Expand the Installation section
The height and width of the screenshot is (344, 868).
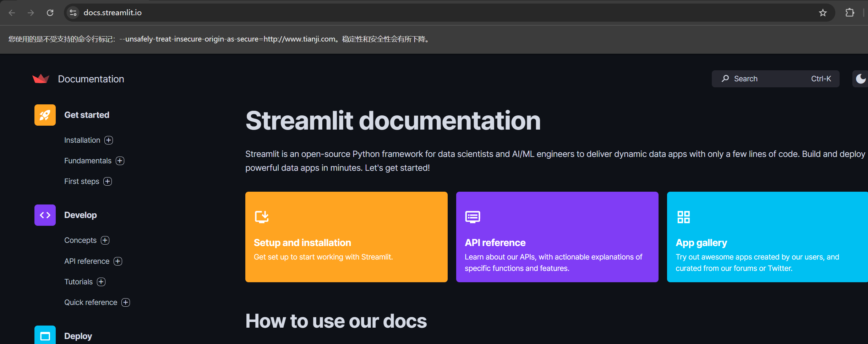(x=109, y=140)
